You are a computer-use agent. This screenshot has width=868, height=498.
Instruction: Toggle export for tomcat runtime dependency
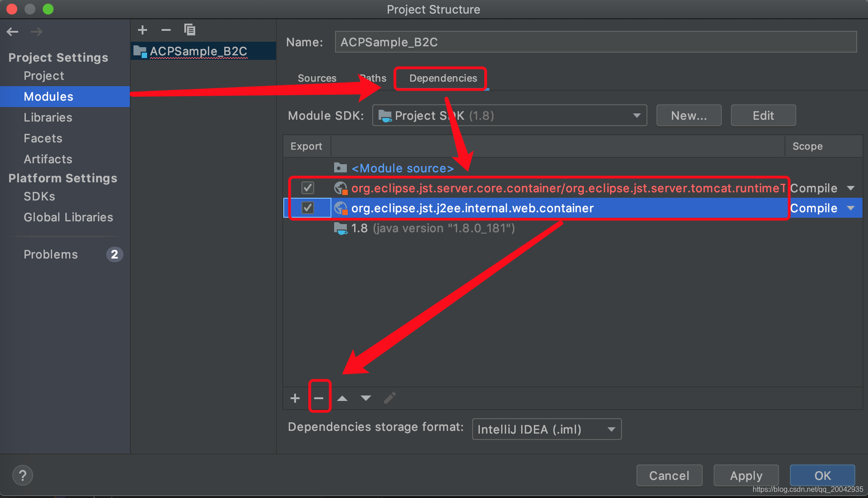(308, 188)
